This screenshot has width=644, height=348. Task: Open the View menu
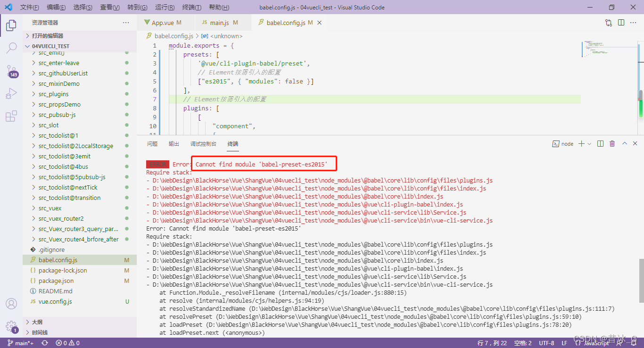click(110, 8)
